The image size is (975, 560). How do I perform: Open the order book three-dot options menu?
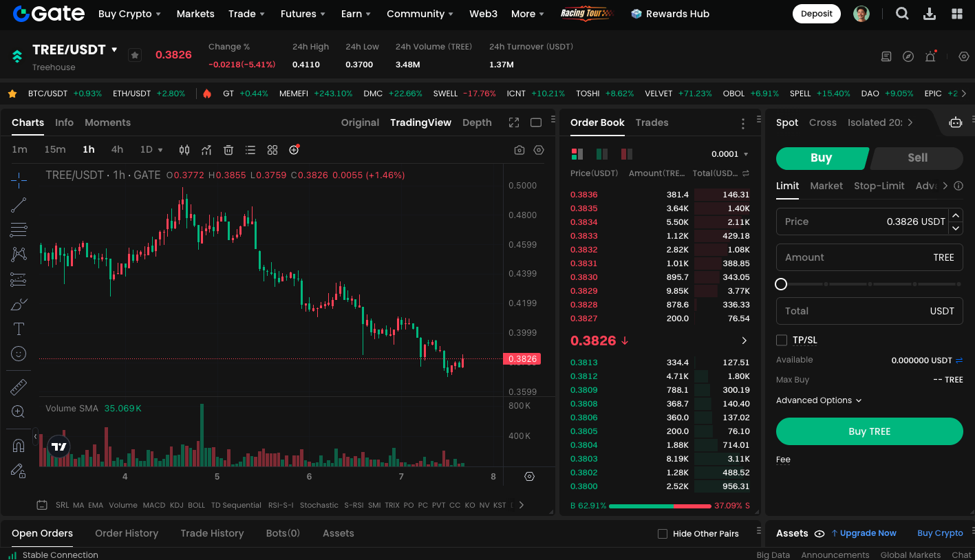[x=743, y=124]
